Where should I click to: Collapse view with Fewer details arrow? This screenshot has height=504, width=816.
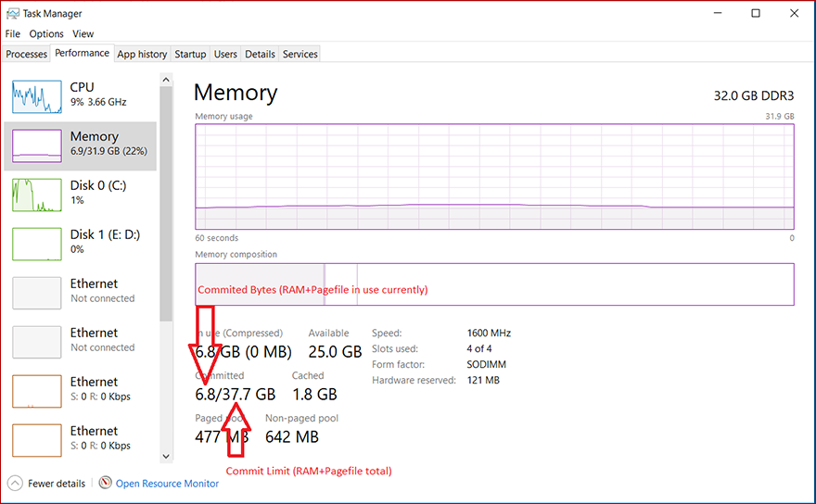pos(16,483)
